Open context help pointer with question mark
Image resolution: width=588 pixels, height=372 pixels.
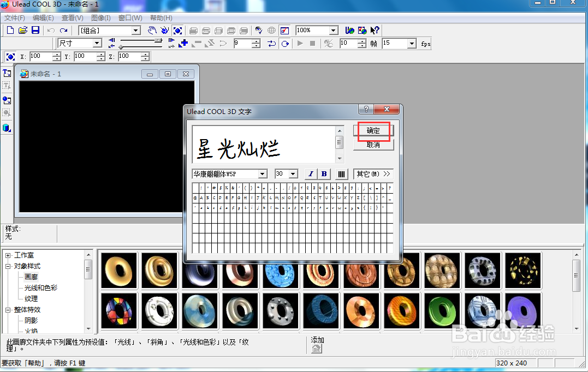[375, 31]
